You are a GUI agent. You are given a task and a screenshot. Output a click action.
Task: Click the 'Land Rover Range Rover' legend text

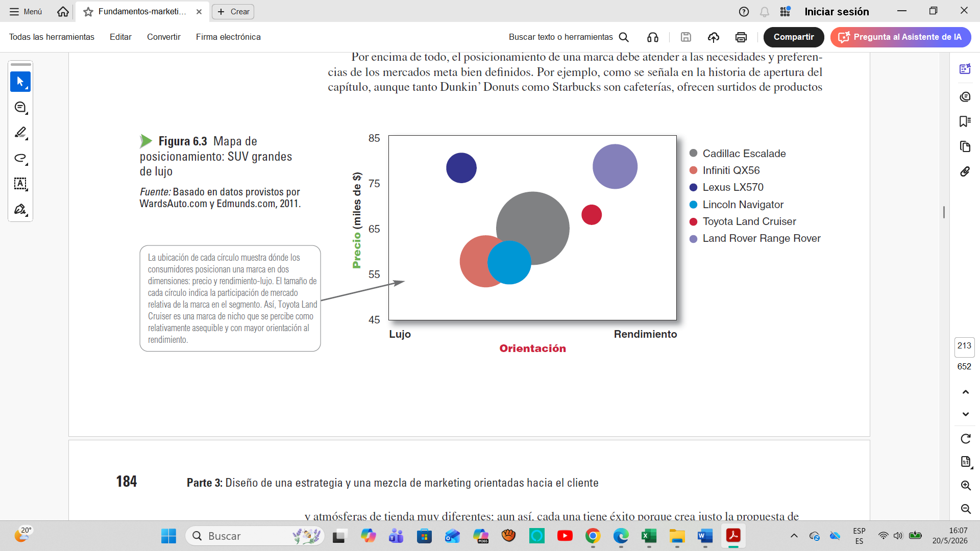(x=762, y=238)
